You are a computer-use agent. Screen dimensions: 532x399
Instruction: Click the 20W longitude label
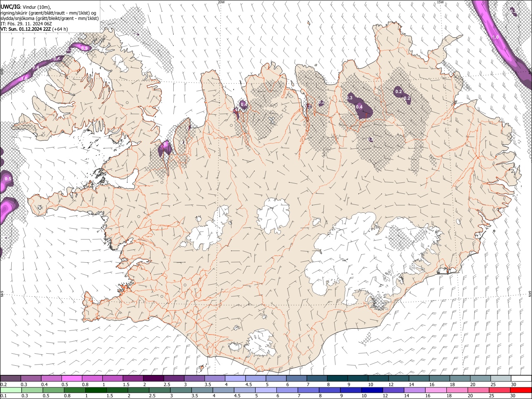pyautogui.click(x=221, y=2)
